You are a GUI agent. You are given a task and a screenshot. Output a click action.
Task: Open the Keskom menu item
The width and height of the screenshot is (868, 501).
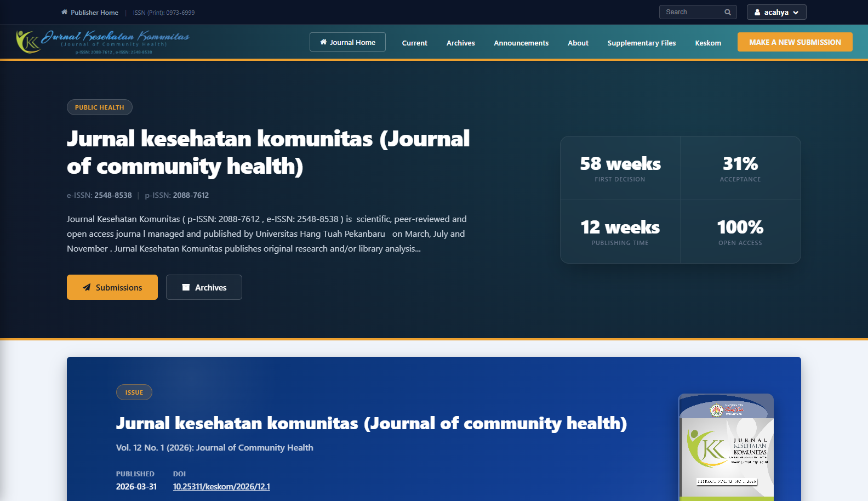(708, 43)
